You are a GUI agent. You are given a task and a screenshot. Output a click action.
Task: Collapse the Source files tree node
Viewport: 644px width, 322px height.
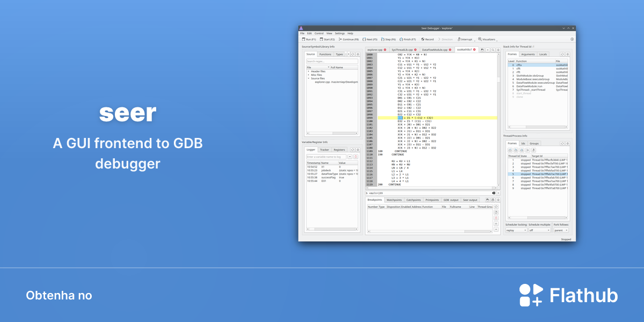pyautogui.click(x=308, y=78)
